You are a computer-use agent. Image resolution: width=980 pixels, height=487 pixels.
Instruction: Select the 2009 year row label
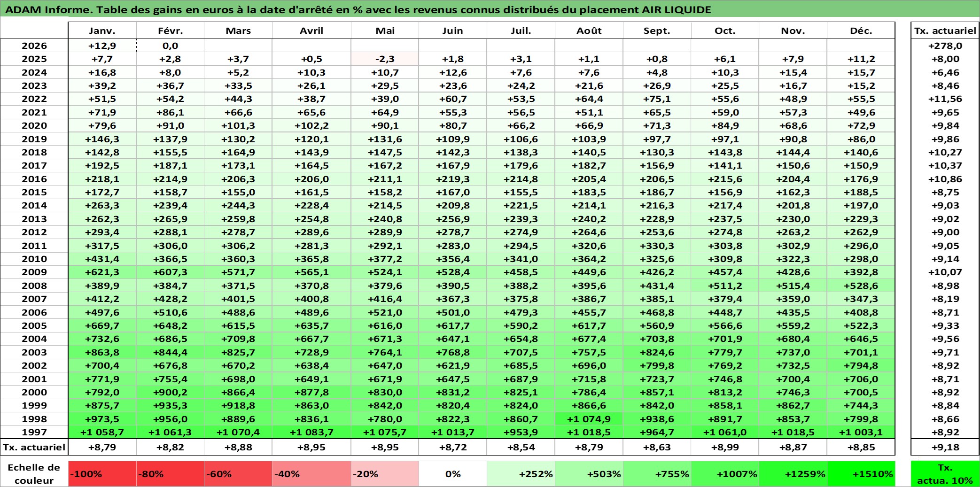click(x=34, y=272)
